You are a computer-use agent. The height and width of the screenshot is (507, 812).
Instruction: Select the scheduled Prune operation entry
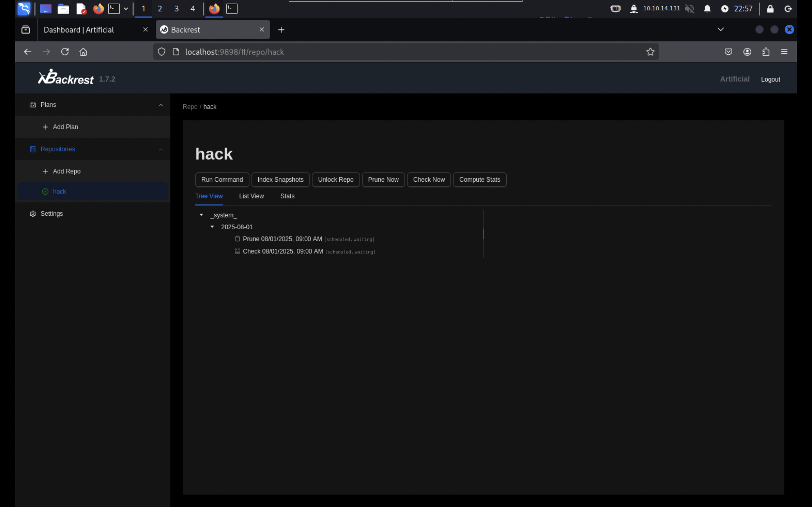tap(282, 239)
